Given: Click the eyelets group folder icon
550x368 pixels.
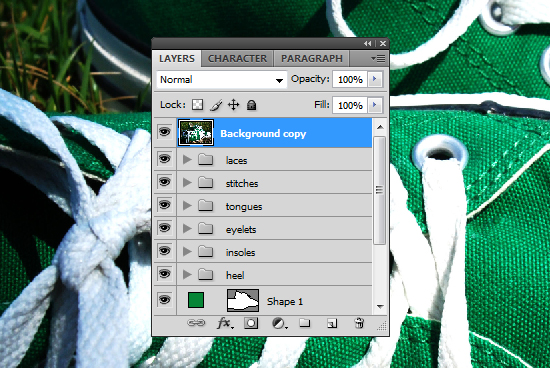Looking at the screenshot, I should coord(206,229).
